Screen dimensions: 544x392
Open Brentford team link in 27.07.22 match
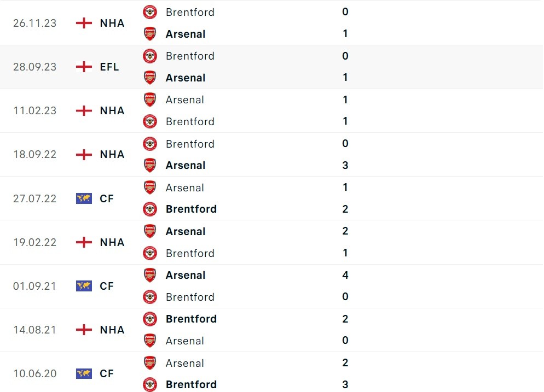191,209
